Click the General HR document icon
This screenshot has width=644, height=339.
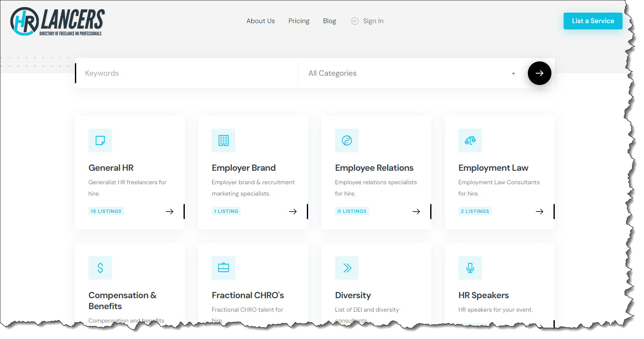(x=100, y=140)
